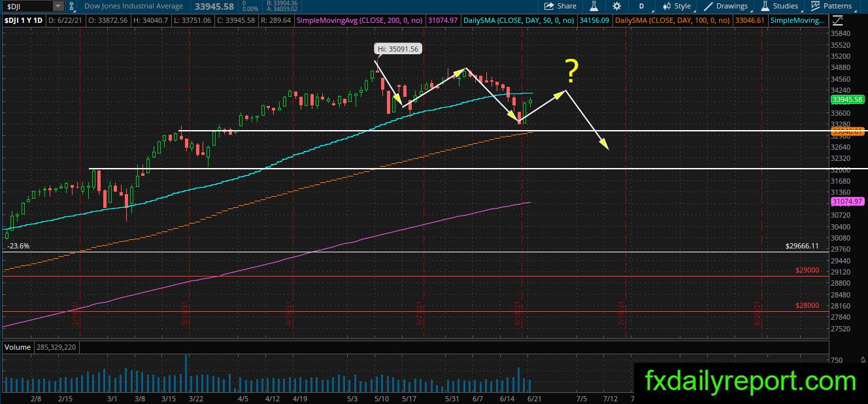Click the 5/3 date on time axis
Viewport: 868px width, 404px height.
pyautogui.click(x=352, y=397)
